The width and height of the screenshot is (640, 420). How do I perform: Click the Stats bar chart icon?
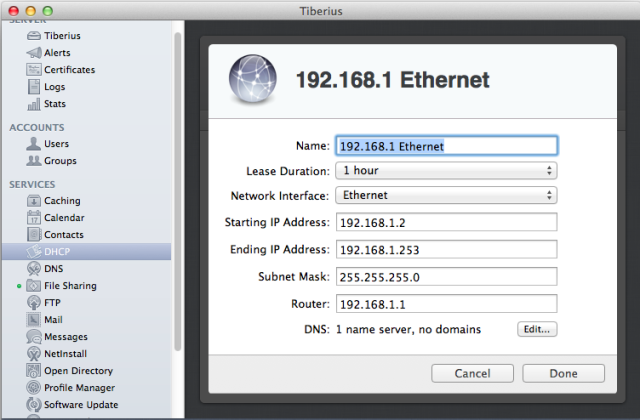click(33, 104)
